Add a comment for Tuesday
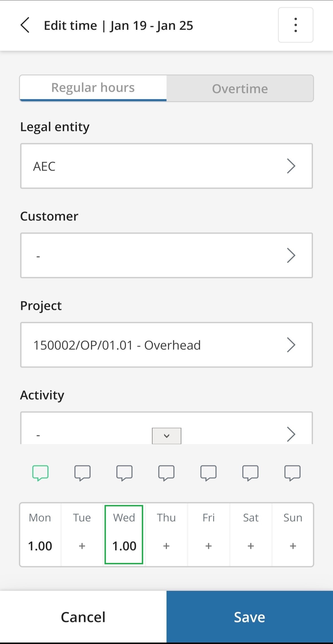 (x=82, y=472)
